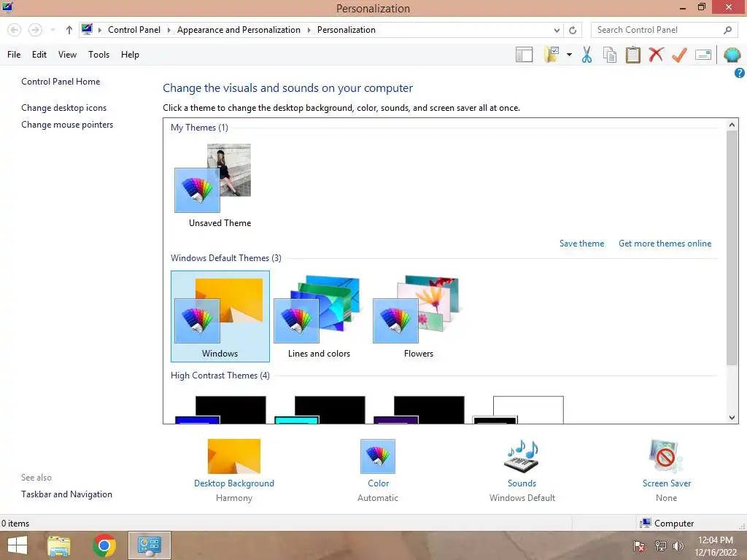This screenshot has width=747, height=560.
Task: Open address bar history dropdown
Action: click(x=557, y=30)
